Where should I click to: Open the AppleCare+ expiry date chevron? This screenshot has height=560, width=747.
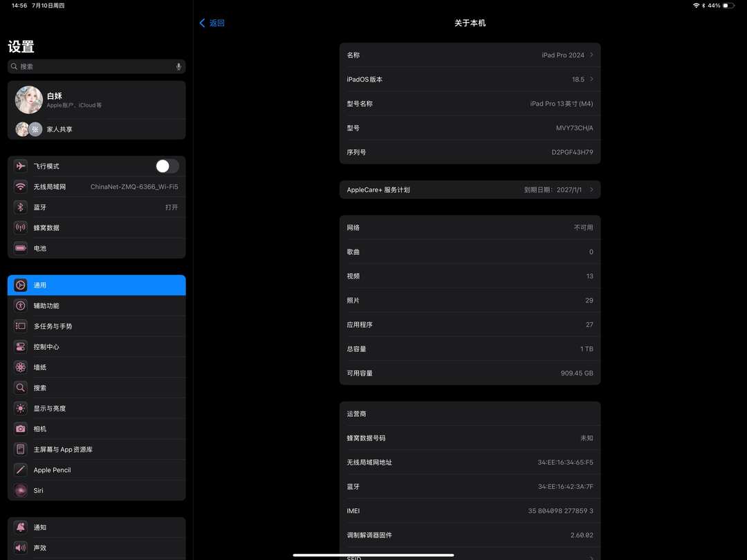[591, 189]
